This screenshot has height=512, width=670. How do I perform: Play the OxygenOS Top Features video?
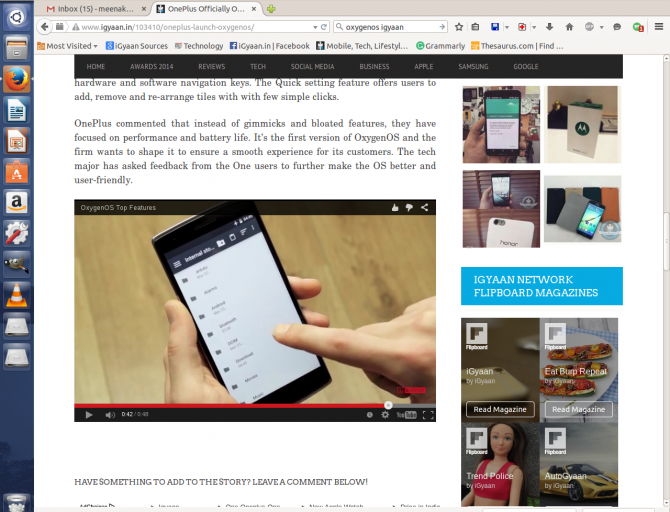click(x=88, y=414)
